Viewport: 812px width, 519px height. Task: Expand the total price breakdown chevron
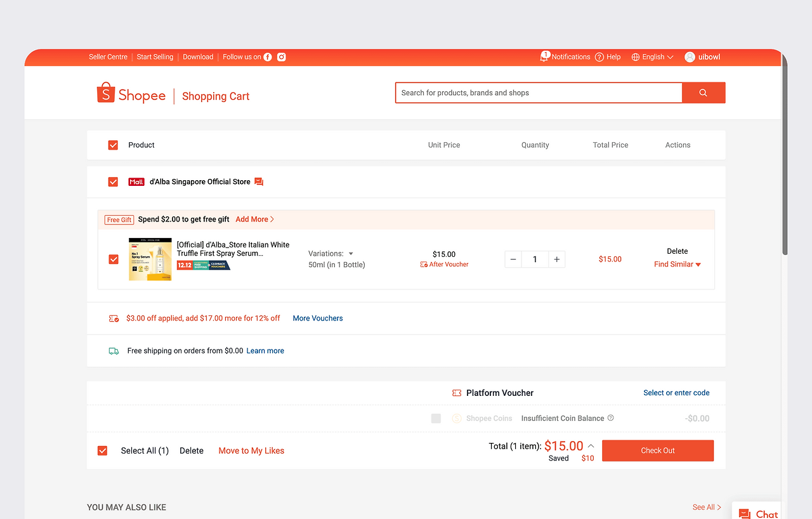(x=591, y=446)
